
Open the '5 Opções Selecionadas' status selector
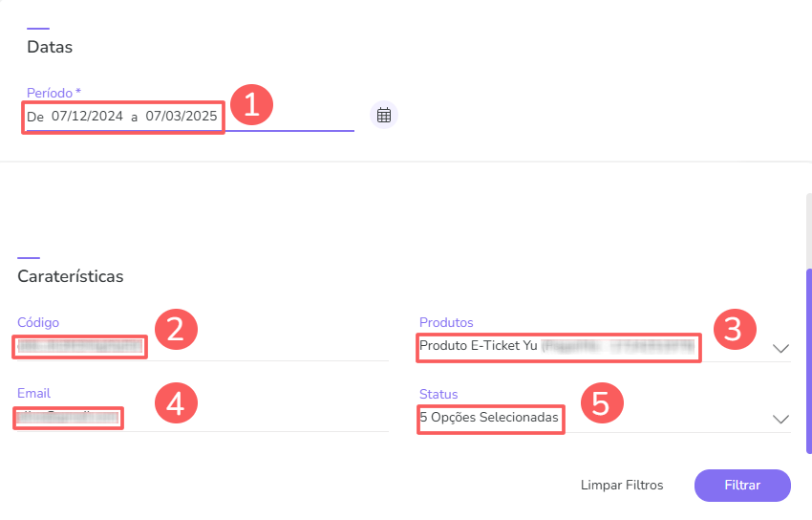490,418
